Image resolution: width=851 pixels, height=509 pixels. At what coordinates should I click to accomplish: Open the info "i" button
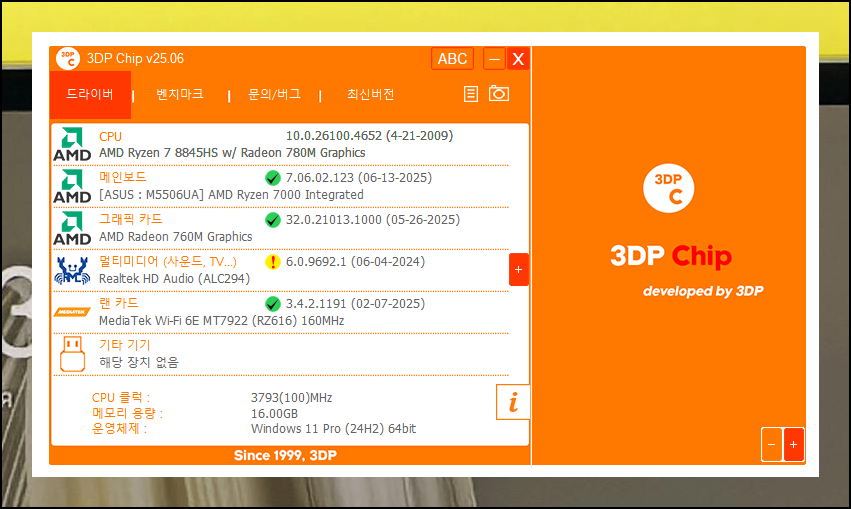coord(513,402)
